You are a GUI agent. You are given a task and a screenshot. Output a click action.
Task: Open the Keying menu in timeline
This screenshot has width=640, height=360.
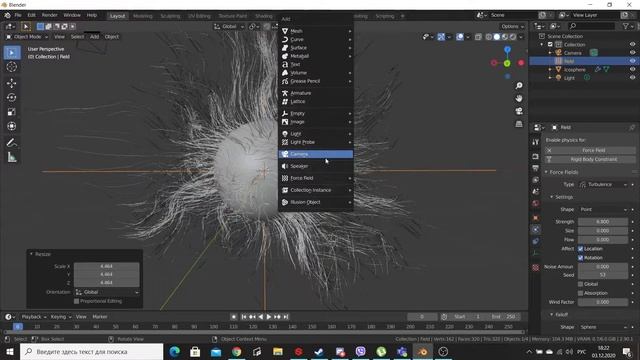point(60,317)
